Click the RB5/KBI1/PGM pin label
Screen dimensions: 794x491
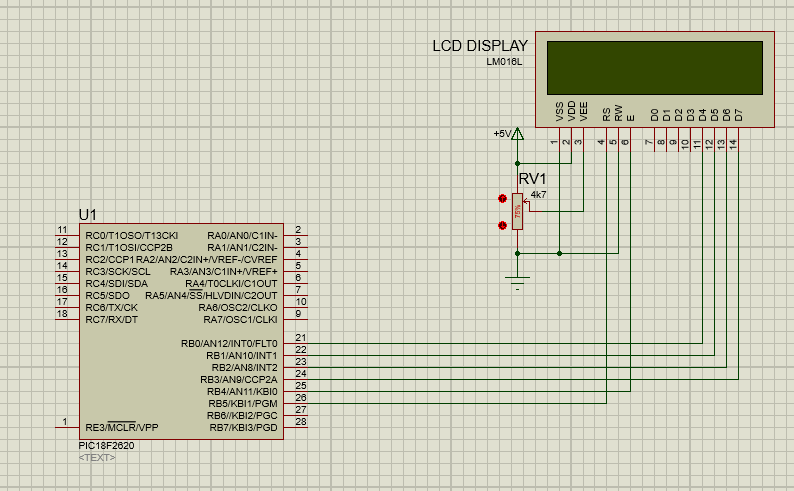click(243, 404)
